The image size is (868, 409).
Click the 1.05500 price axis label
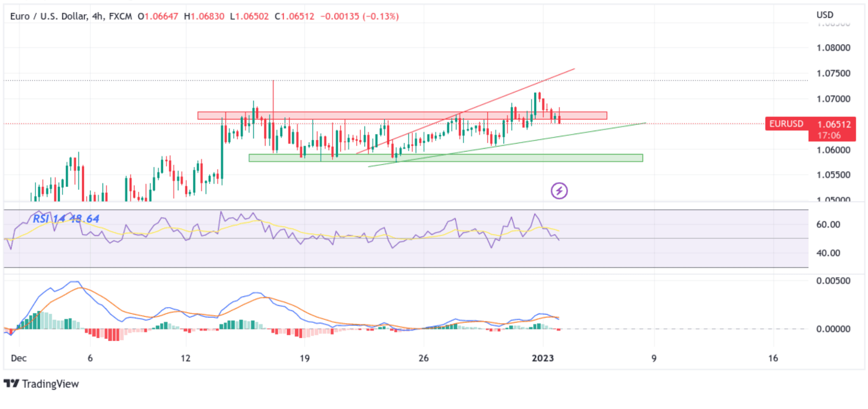[833, 175]
